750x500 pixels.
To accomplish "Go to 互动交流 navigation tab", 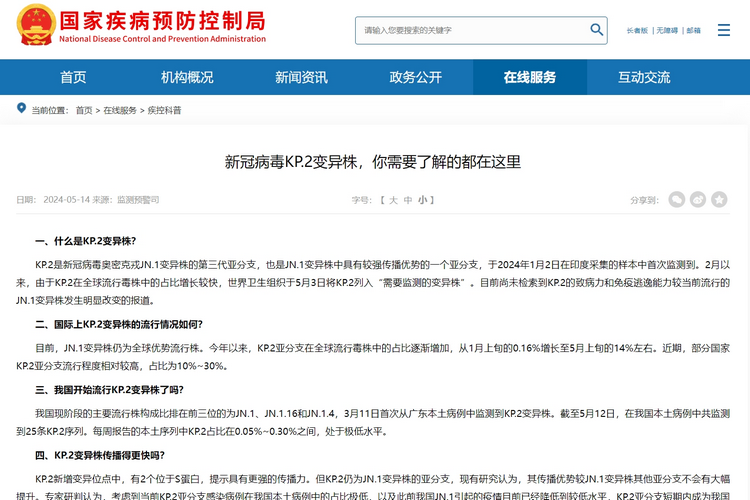I will pos(644,78).
